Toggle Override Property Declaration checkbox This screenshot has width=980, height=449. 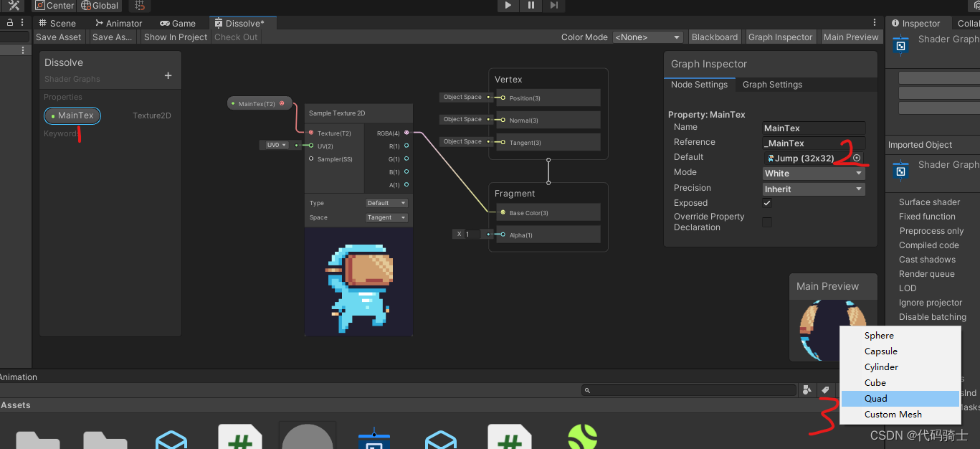[x=766, y=222]
